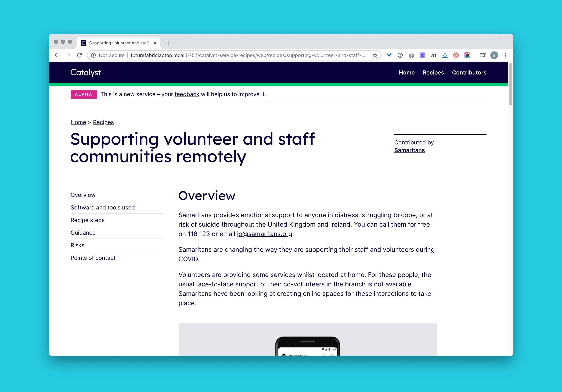This screenshot has height=392, width=562.
Task: Click the Recipe steps sidebar item
Action: tap(87, 220)
